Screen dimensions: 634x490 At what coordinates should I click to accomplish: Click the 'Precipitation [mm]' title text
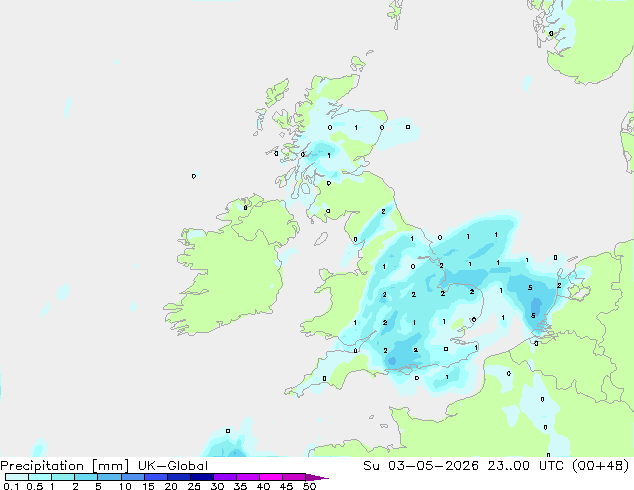click(65, 466)
